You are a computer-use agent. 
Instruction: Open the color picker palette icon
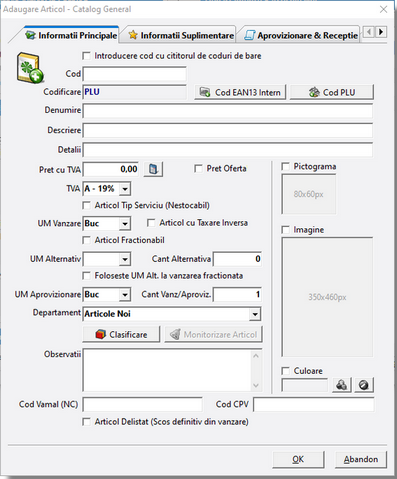(x=342, y=385)
